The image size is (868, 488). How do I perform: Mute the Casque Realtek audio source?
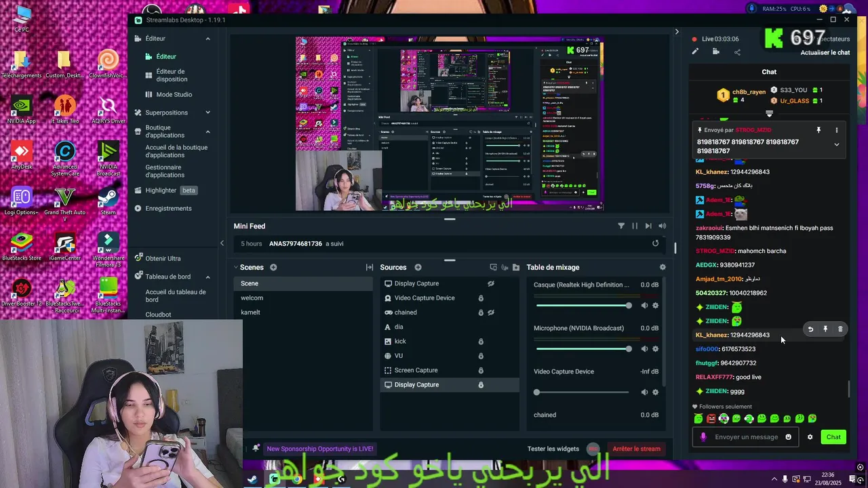pos(644,306)
